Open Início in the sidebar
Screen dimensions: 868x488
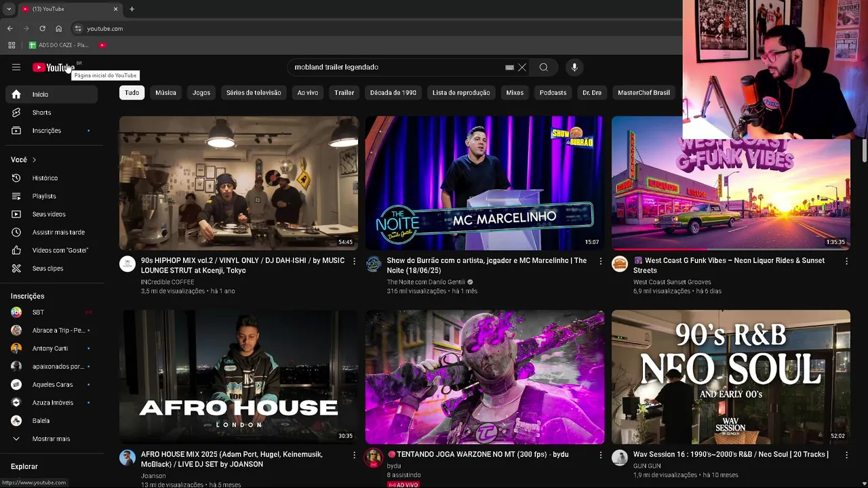point(52,94)
